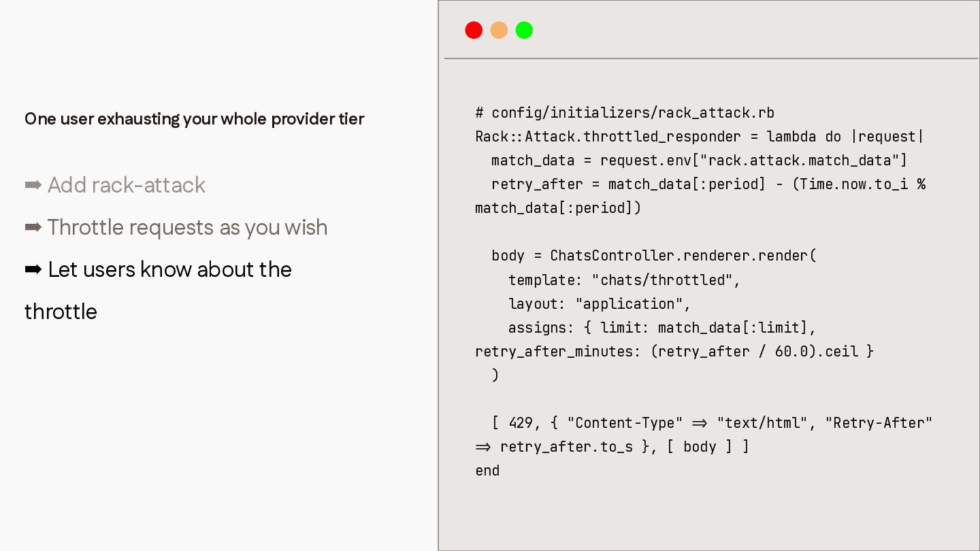Click the 'retry_after = match_data[:period]' line

coord(708,184)
